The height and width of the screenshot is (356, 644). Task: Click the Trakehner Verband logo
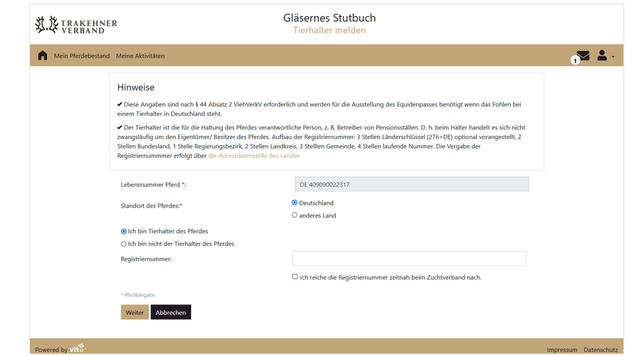[x=76, y=24]
